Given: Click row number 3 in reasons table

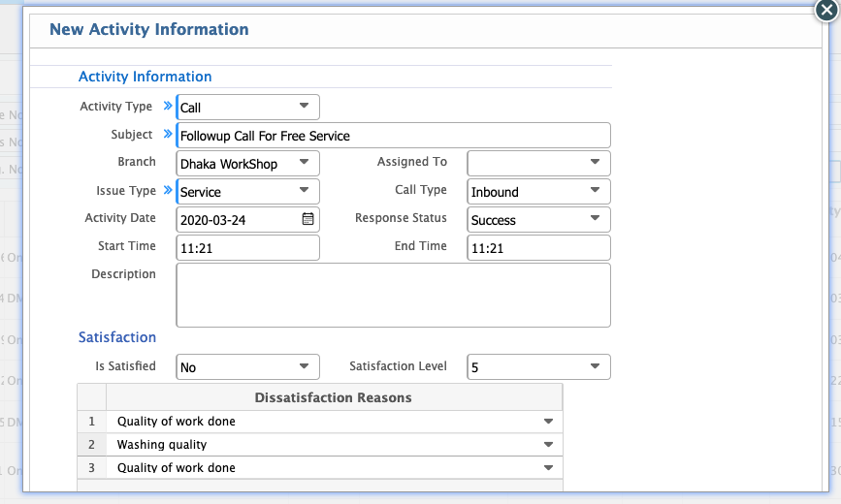Looking at the screenshot, I should point(92,467).
